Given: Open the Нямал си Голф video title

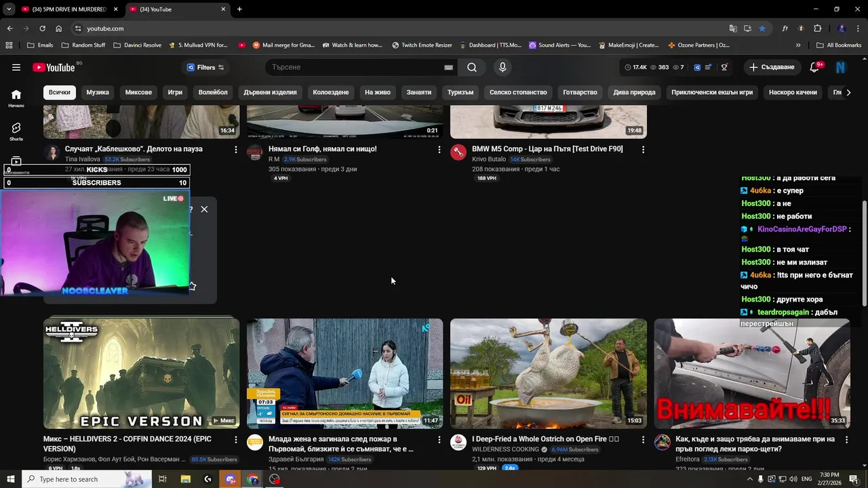Looking at the screenshot, I should click(323, 148).
